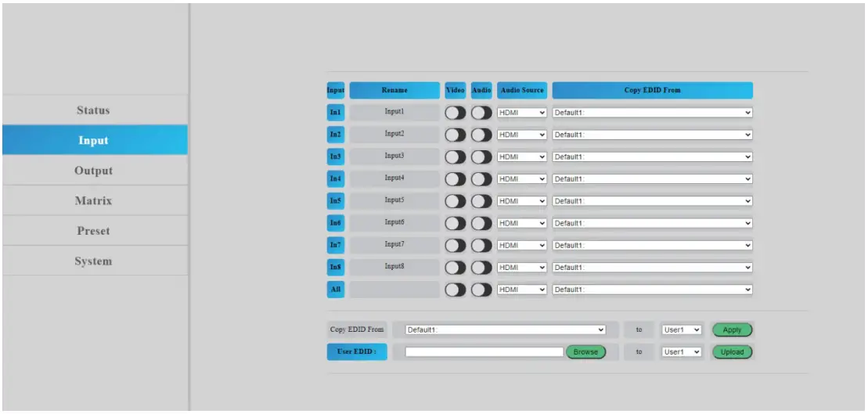Select the Input sidebar tab
Viewport: 868px width, 414px height.
(94, 140)
